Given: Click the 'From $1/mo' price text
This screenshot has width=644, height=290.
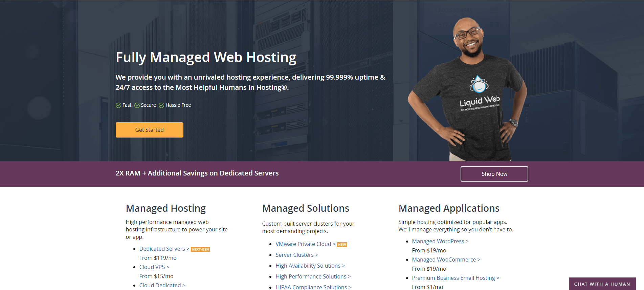Looking at the screenshot, I should (x=427, y=287).
